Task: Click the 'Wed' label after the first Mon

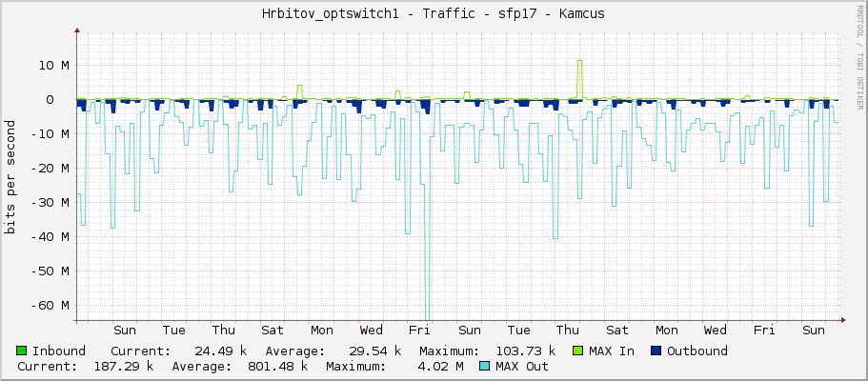Action: coord(371,331)
